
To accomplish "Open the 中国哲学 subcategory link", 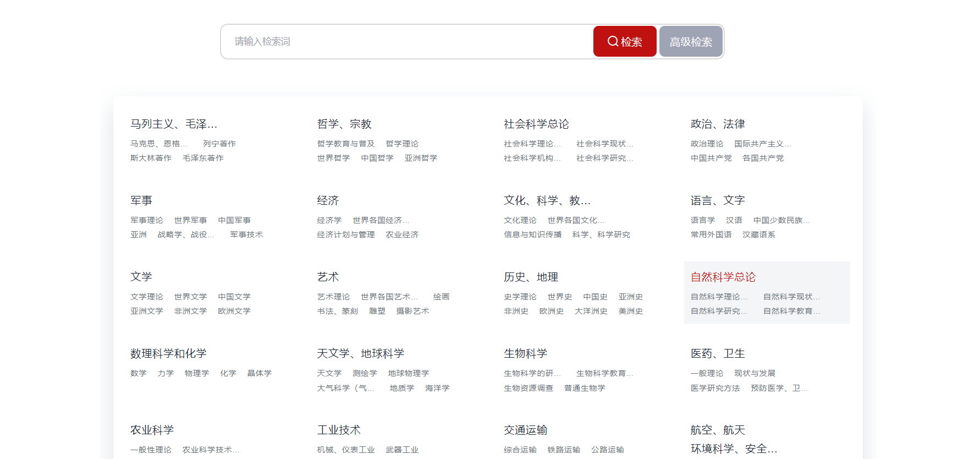I will 377,158.
